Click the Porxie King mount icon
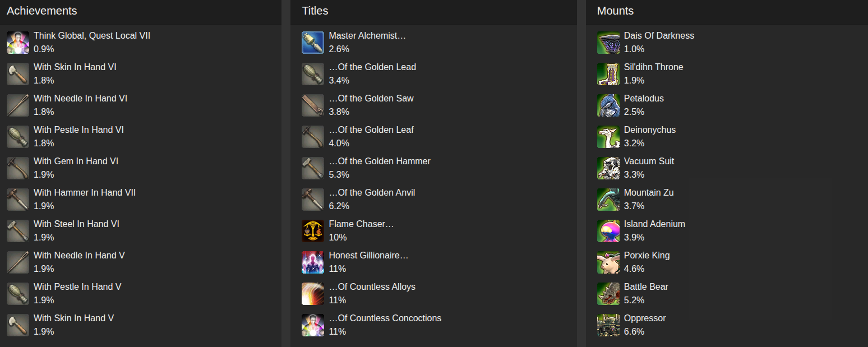Viewport: 868px width, 347px height. click(x=608, y=262)
